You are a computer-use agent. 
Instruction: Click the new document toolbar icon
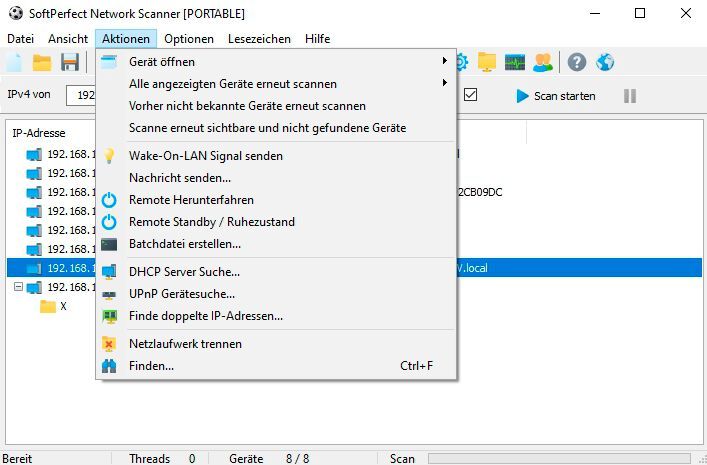click(14, 62)
